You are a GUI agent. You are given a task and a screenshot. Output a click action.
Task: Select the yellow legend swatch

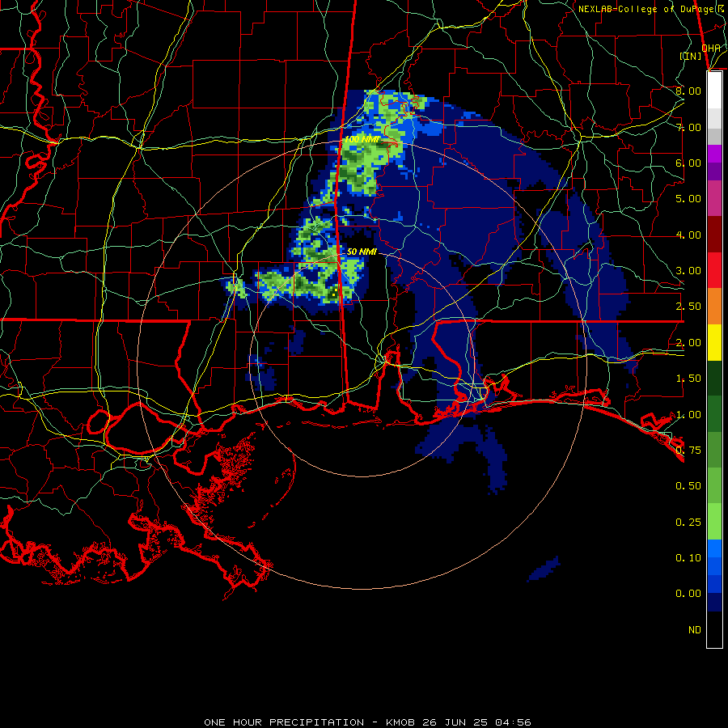(714, 342)
